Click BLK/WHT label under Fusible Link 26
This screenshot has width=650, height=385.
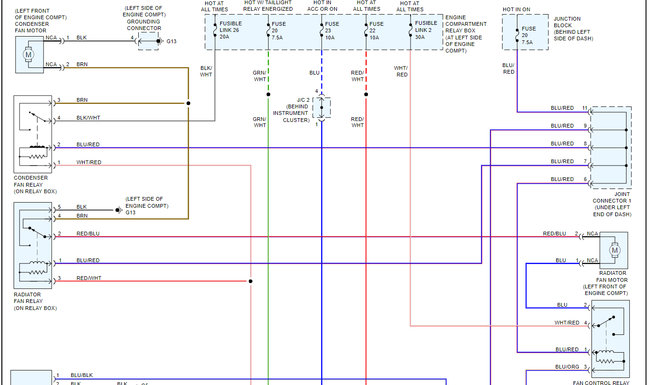[206, 71]
